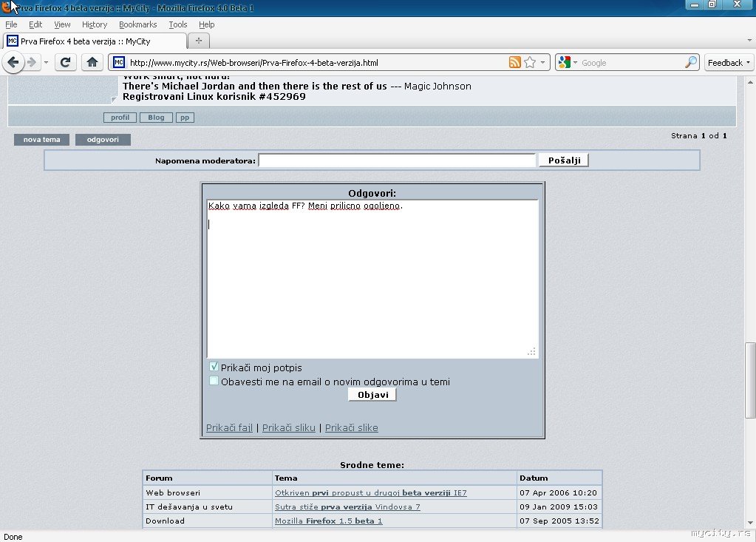Image resolution: width=756 pixels, height=542 pixels.
Task: Open the File menu
Action: click(11, 24)
